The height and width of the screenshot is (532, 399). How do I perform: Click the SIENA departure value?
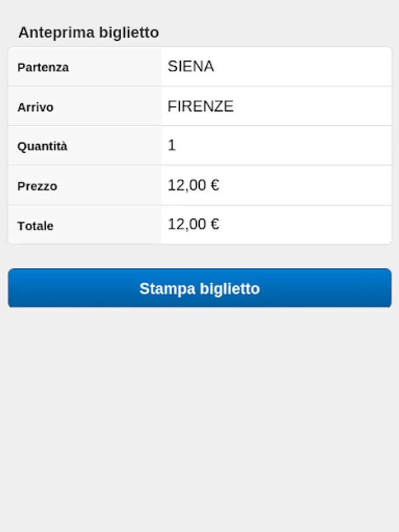[191, 66]
